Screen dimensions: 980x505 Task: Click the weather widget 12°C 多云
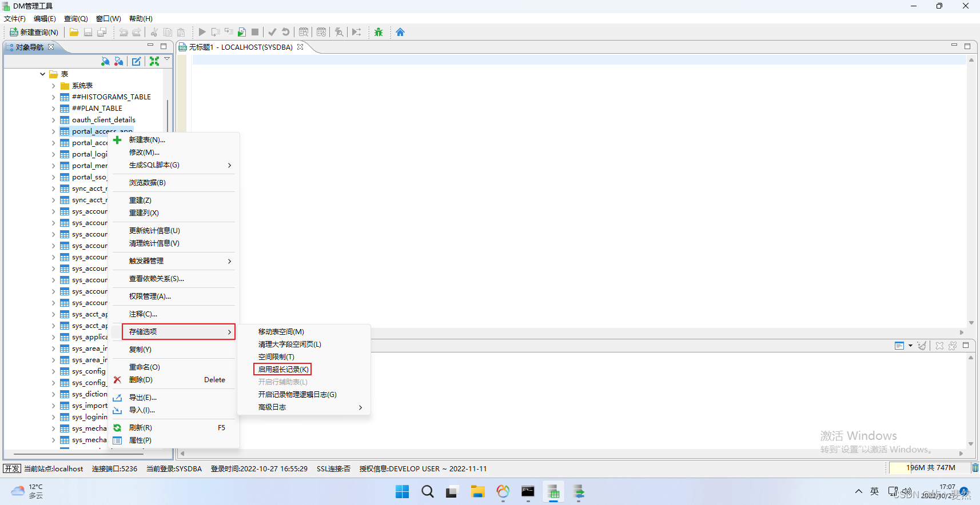pyautogui.click(x=27, y=491)
